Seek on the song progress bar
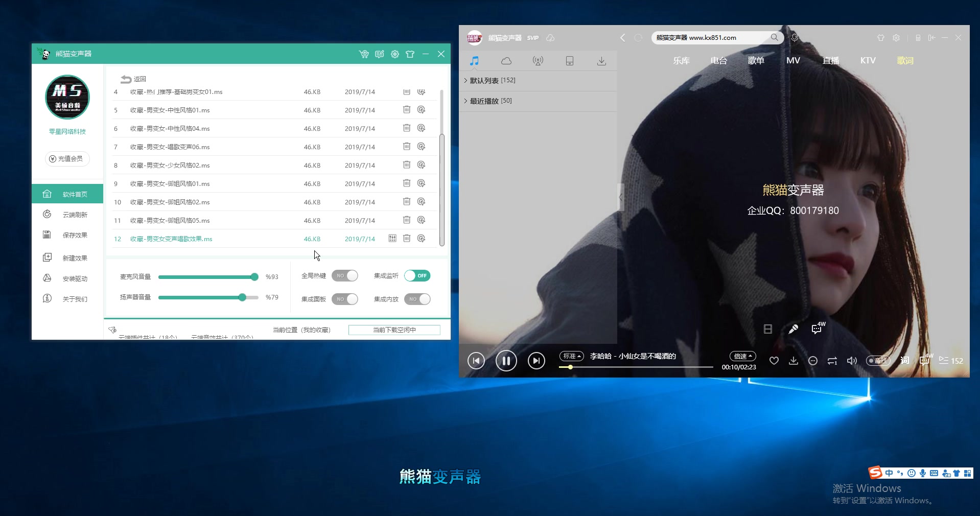This screenshot has height=516, width=980. [636, 367]
